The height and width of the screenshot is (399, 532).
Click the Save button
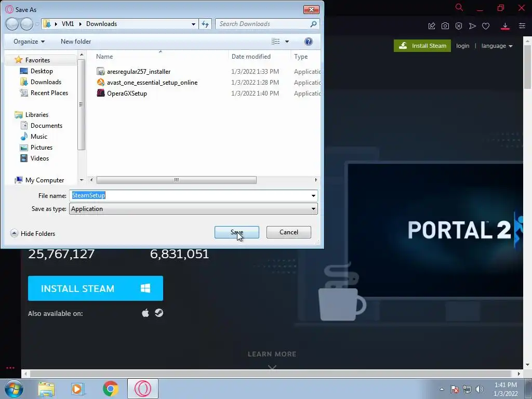click(237, 232)
